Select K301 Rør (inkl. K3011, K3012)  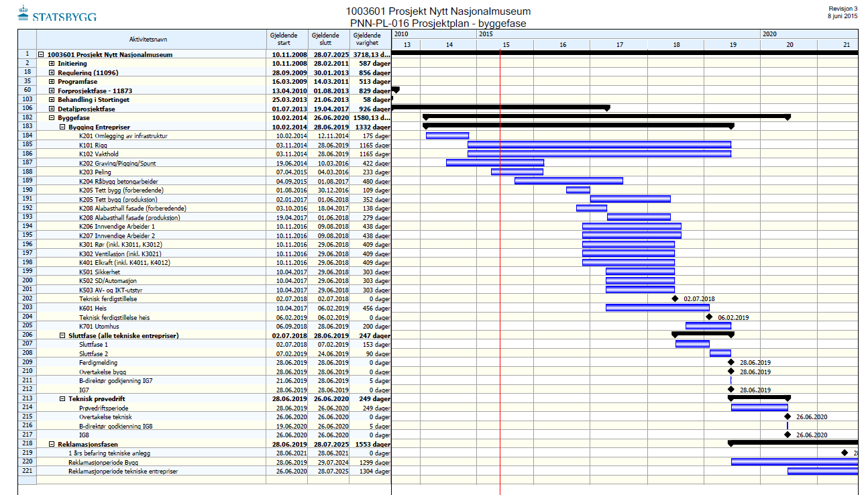(204, 245)
